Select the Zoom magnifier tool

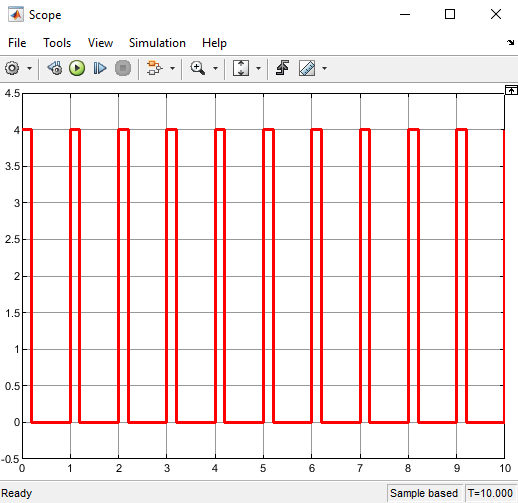point(198,68)
